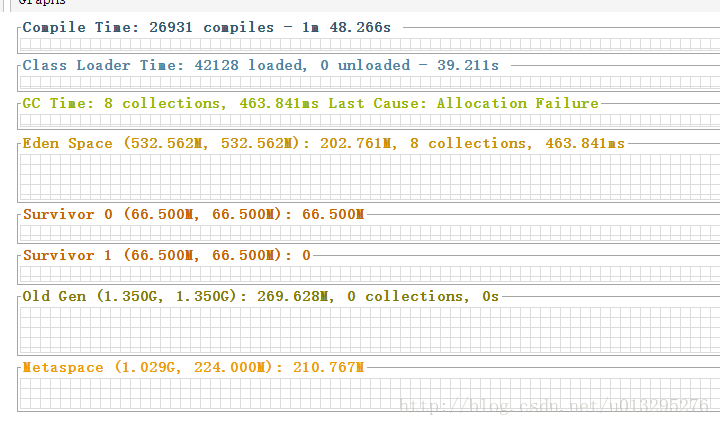Image resolution: width=720 pixels, height=426 pixels.
Task: Select the Survivor 1 graph label
Action: click(167, 255)
